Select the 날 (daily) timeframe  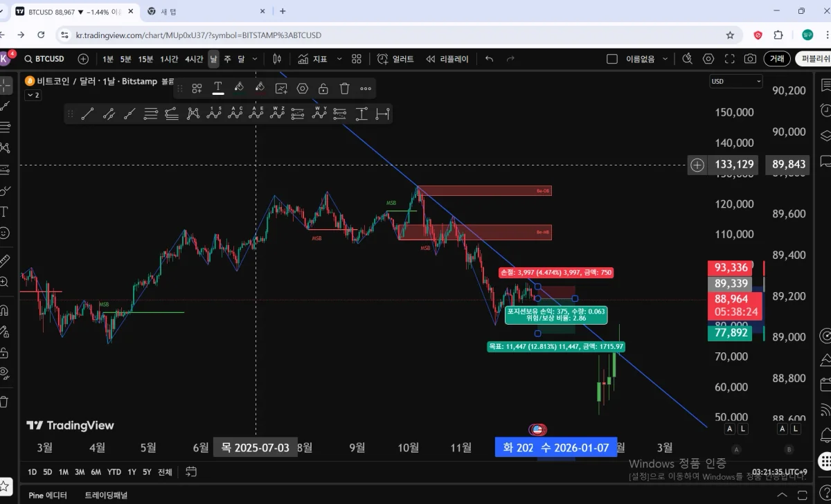click(213, 59)
